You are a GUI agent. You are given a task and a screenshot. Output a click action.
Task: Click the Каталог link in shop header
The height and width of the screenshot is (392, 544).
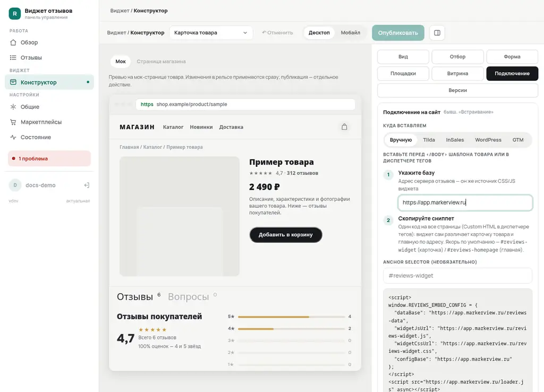pyautogui.click(x=173, y=127)
